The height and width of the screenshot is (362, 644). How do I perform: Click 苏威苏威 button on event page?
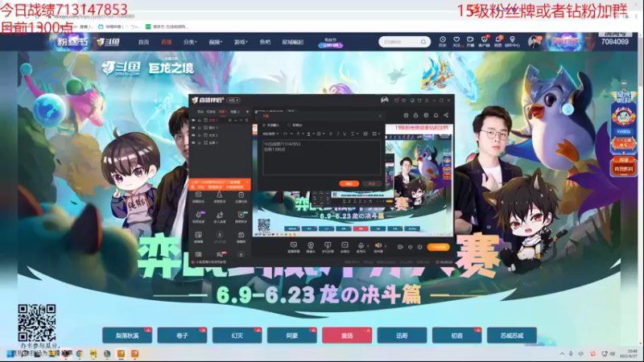coord(512,335)
